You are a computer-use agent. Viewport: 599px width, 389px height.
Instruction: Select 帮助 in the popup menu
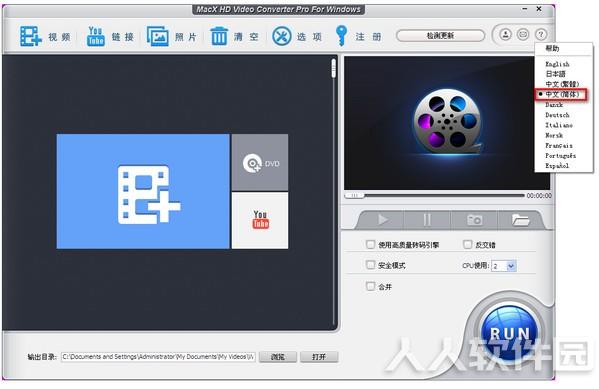coord(552,48)
